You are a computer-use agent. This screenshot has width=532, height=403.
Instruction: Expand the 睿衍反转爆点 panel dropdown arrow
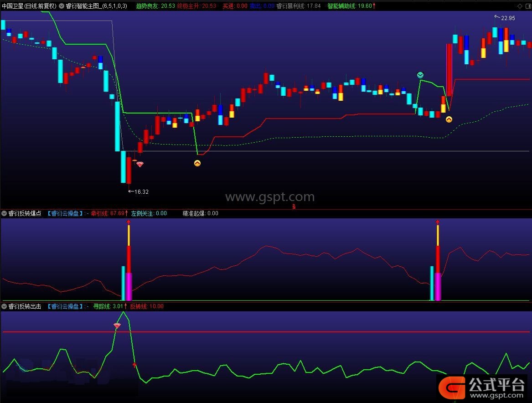pyautogui.click(x=4, y=213)
